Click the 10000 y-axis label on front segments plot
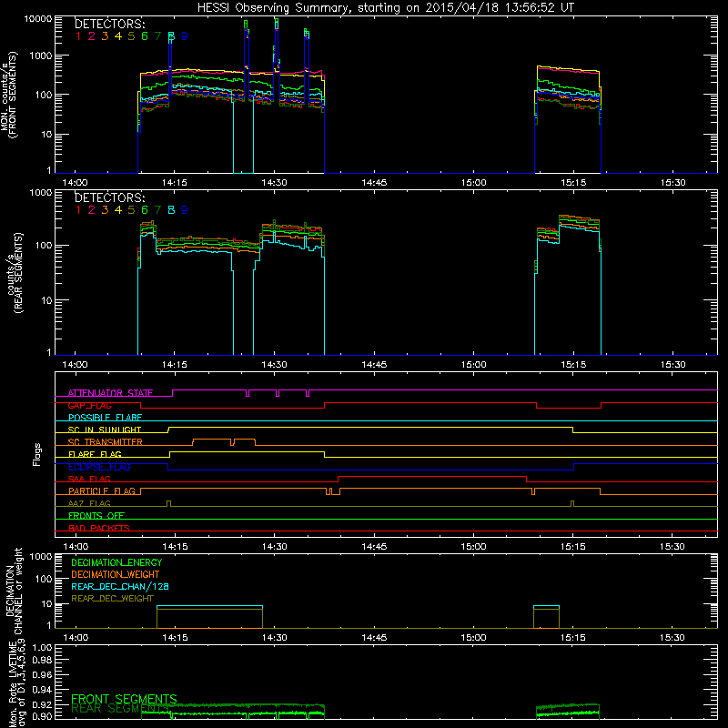 pyautogui.click(x=38, y=19)
